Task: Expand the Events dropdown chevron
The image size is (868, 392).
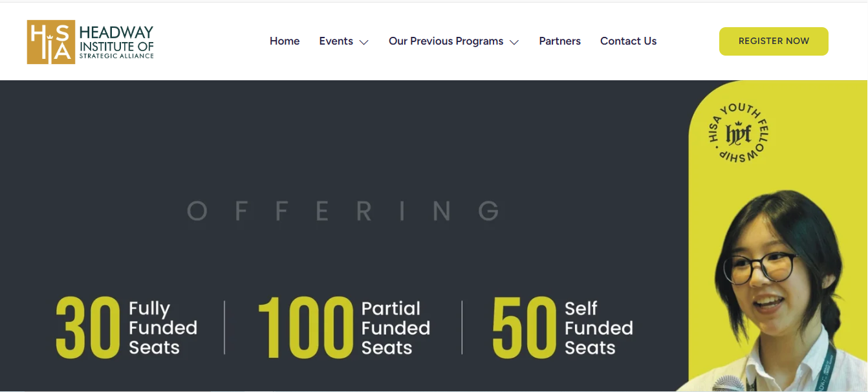Action: point(364,42)
